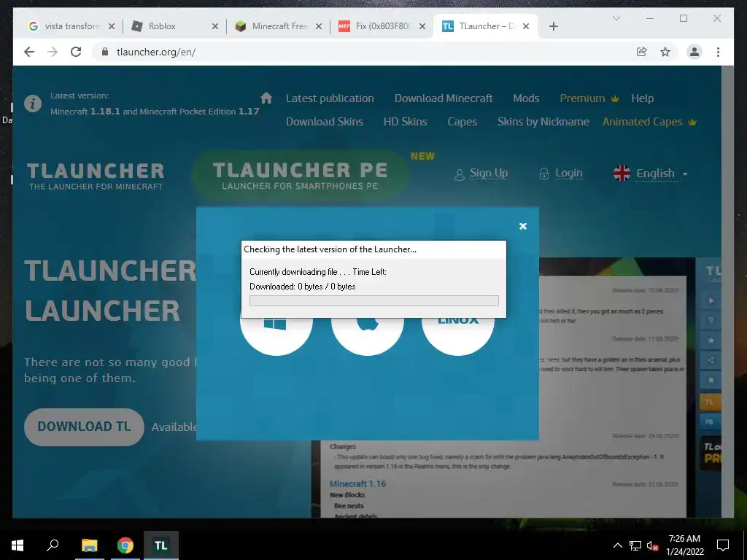Screen dimensions: 747x560
Task: Open Chrome three-dot menu
Action: coord(718,52)
